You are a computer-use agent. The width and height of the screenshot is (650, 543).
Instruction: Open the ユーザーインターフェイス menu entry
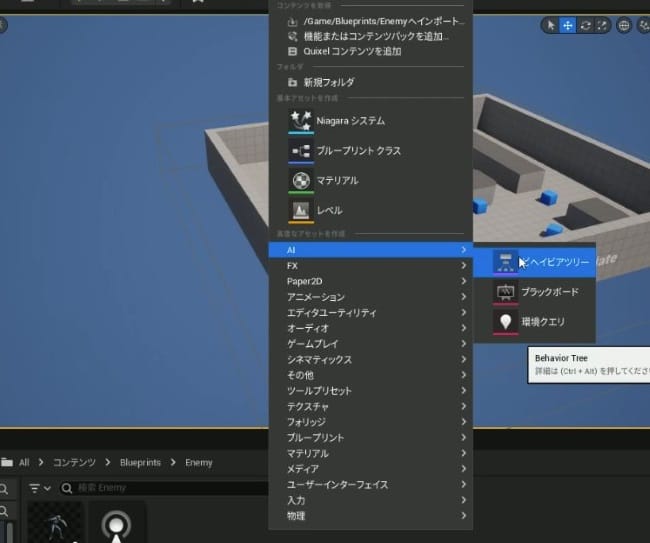click(371, 485)
